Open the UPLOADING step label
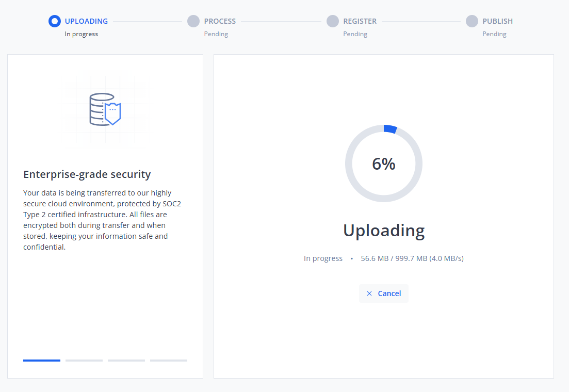Viewport: 569px width, 392px height. (x=86, y=21)
